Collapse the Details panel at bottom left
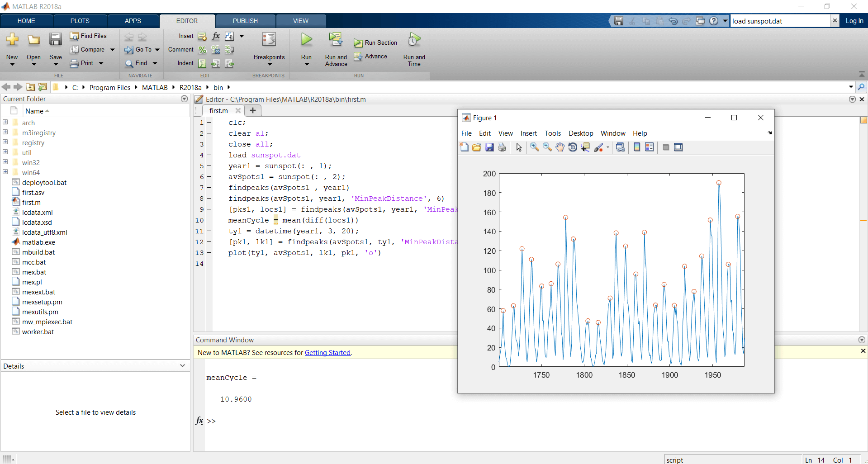The width and height of the screenshot is (868, 464). tap(182, 365)
